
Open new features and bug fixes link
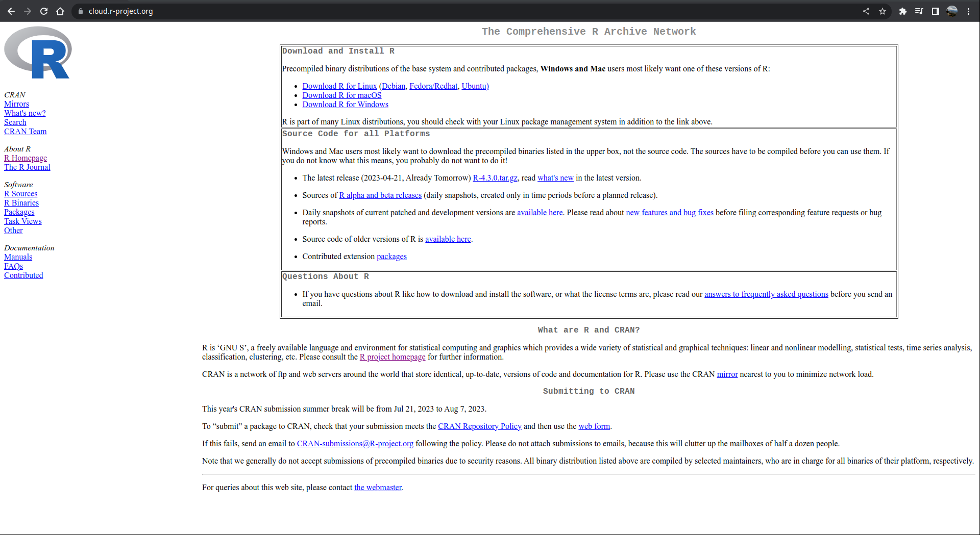[x=670, y=213]
